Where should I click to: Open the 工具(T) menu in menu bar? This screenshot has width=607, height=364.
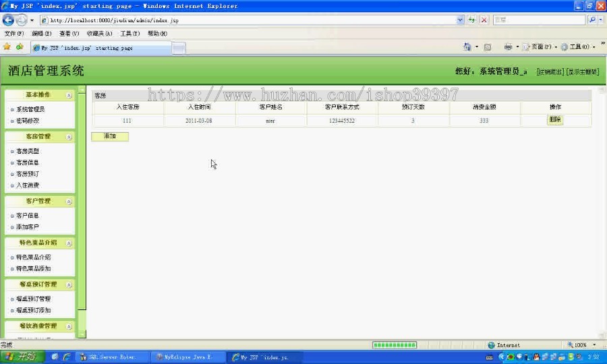pos(129,34)
